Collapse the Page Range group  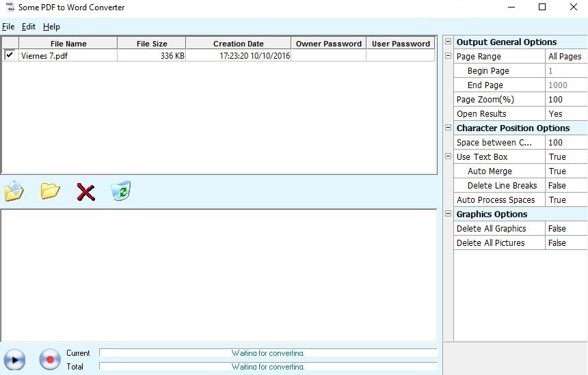448,56
